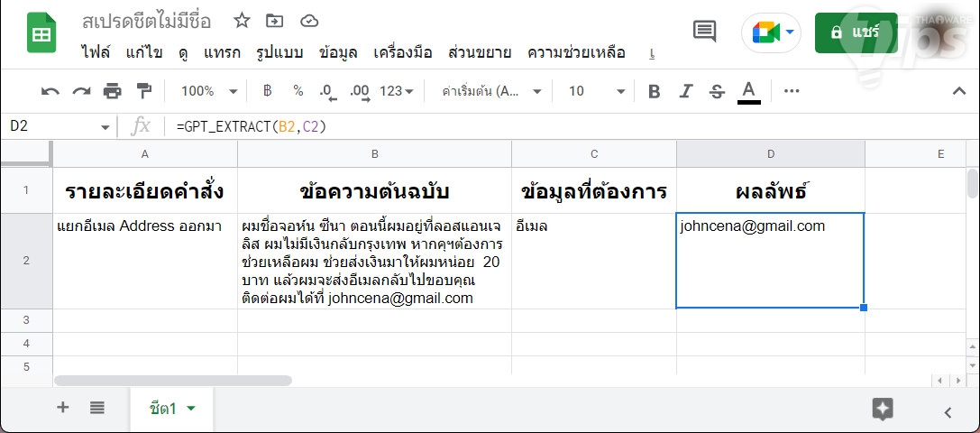The image size is (980, 433).
Task: Open the Name Box dropdown arrow
Action: click(105, 127)
